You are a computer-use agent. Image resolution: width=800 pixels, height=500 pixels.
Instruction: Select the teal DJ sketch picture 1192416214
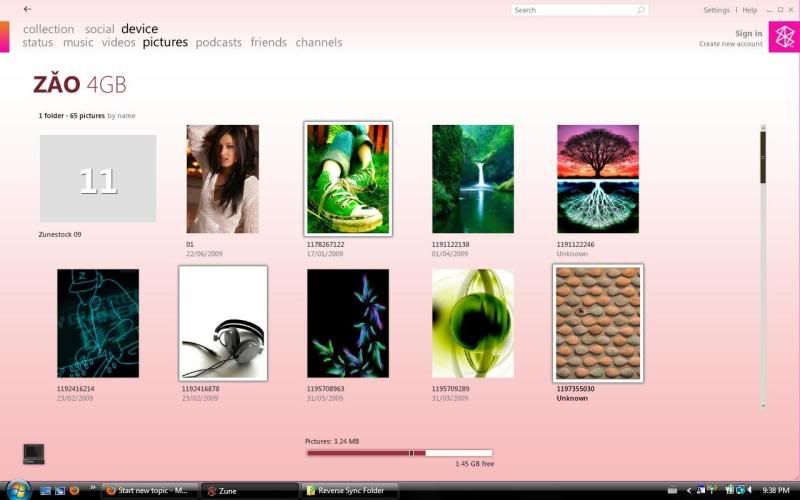click(x=98, y=323)
